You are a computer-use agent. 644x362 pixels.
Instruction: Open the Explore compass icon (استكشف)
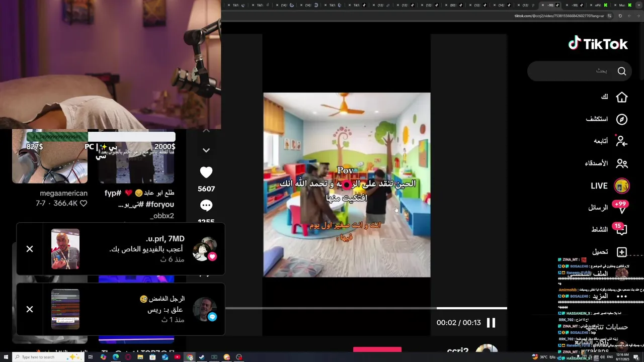click(x=622, y=119)
